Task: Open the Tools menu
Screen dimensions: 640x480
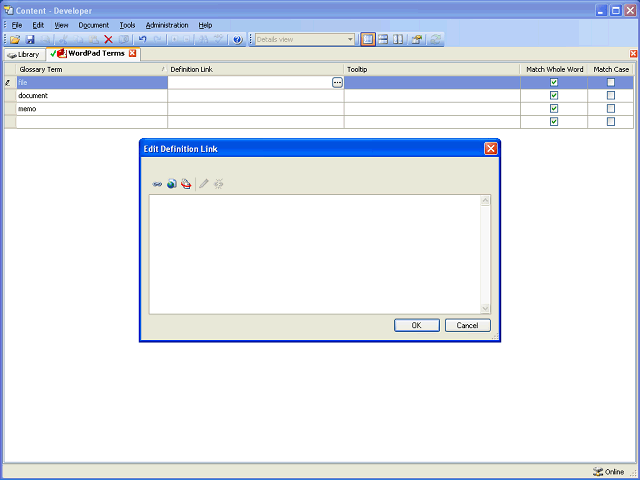Action: [x=127, y=25]
